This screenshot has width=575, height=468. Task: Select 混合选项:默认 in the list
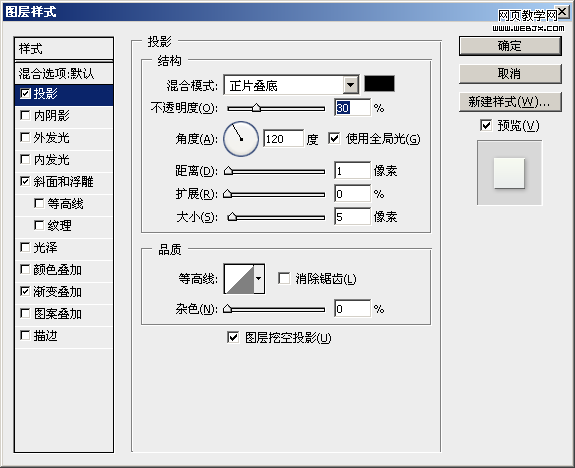pyautogui.click(x=64, y=74)
